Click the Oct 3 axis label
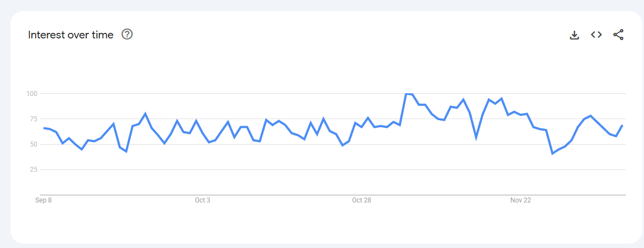This screenshot has width=644, height=248. 202,200
